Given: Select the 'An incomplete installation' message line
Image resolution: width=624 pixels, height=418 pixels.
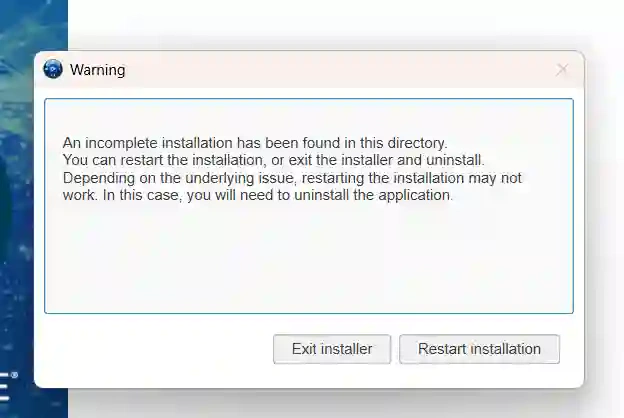Looking at the screenshot, I should (254, 142).
